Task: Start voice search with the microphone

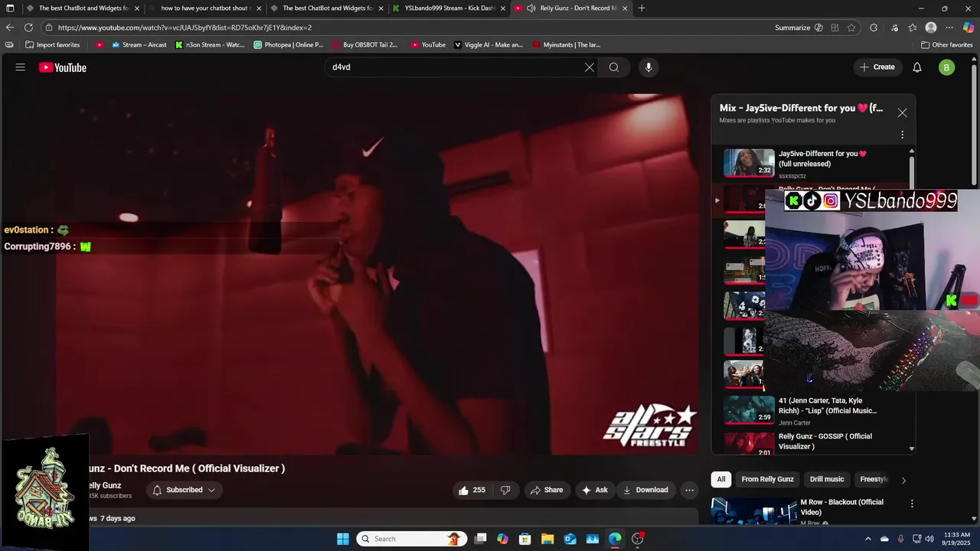Action: click(x=648, y=67)
